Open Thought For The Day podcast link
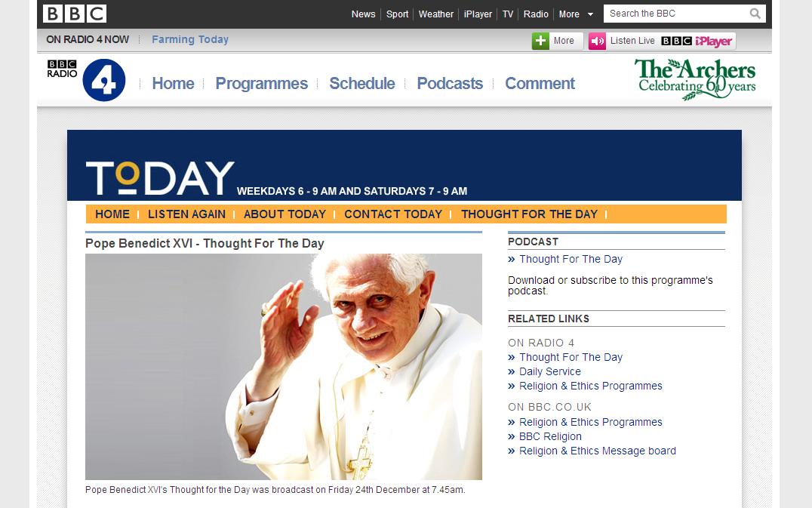 tap(571, 259)
